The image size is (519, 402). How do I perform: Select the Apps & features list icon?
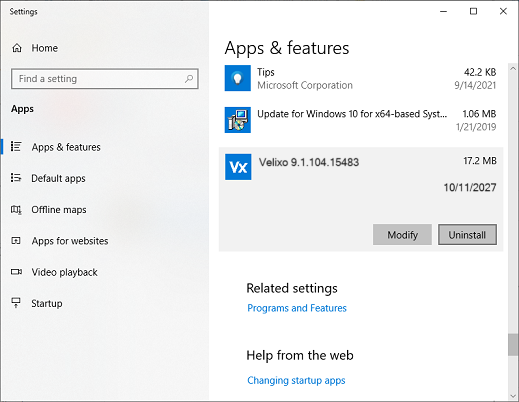tap(16, 146)
